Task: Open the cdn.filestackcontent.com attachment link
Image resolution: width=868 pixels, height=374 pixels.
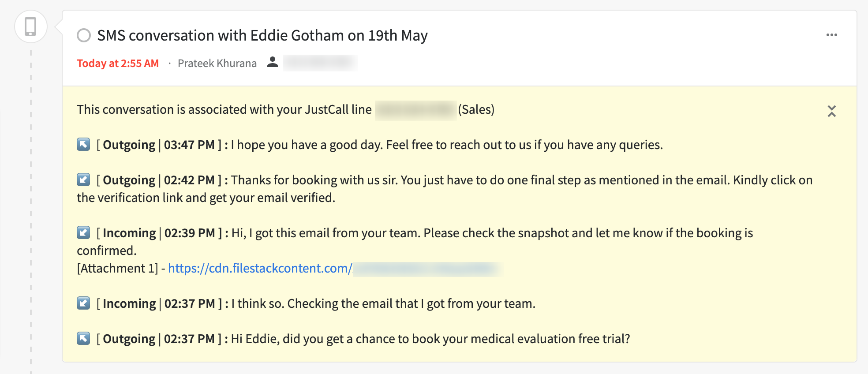Action: pos(260,268)
